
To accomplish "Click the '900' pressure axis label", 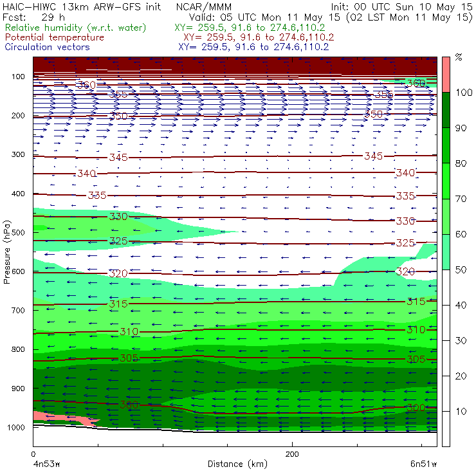I will [18, 389].
